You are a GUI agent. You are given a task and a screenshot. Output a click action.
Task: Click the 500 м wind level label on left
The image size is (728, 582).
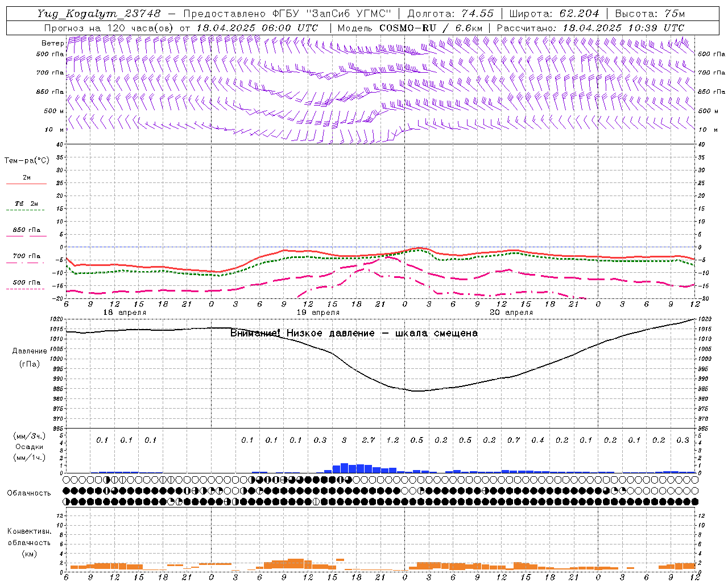pyautogui.click(x=54, y=111)
